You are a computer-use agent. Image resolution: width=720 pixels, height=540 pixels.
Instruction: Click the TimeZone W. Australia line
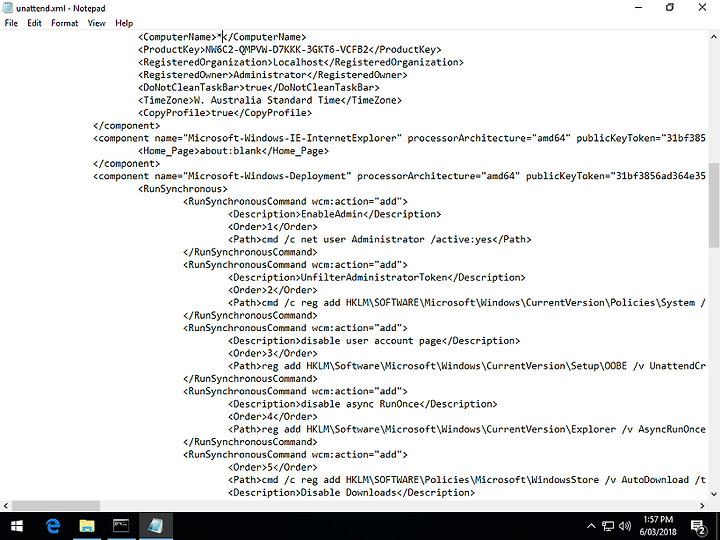coord(270,100)
